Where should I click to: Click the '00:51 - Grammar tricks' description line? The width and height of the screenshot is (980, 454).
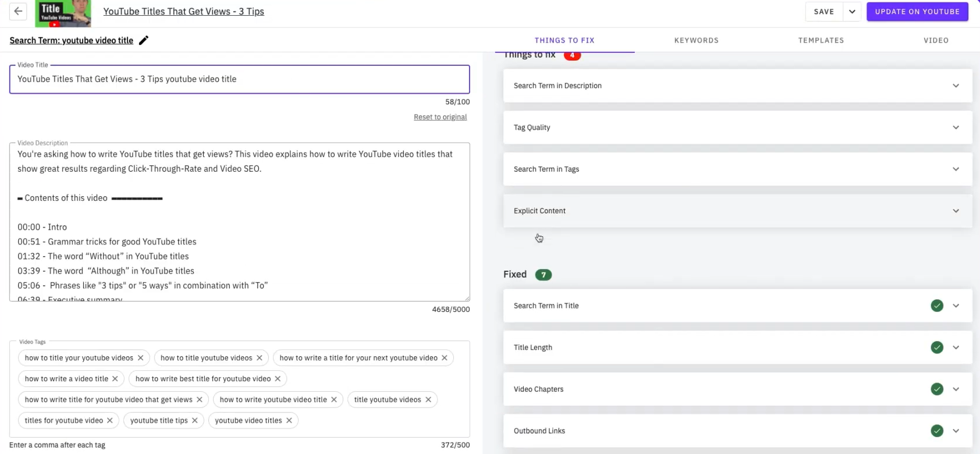coord(107,242)
